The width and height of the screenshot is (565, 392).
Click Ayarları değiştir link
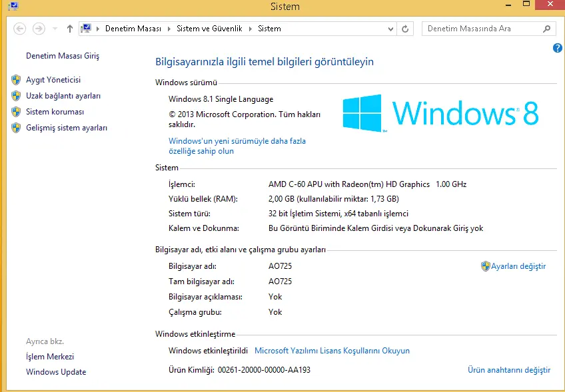518,266
